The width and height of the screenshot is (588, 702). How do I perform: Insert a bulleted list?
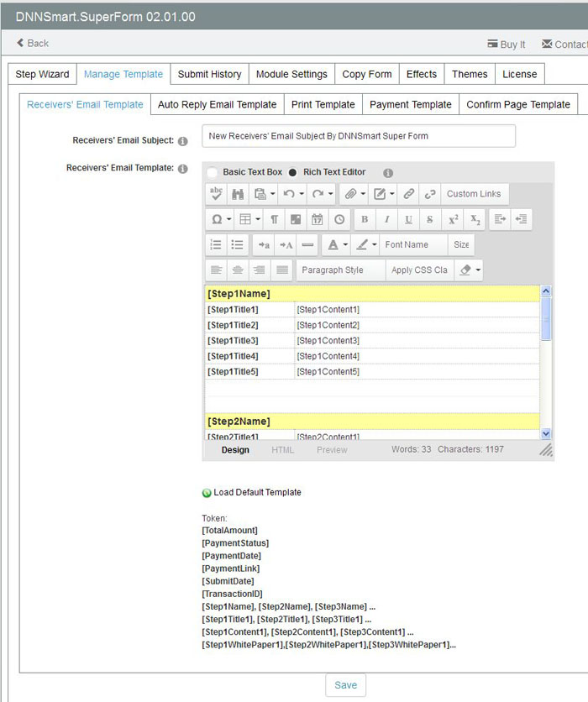[238, 245]
